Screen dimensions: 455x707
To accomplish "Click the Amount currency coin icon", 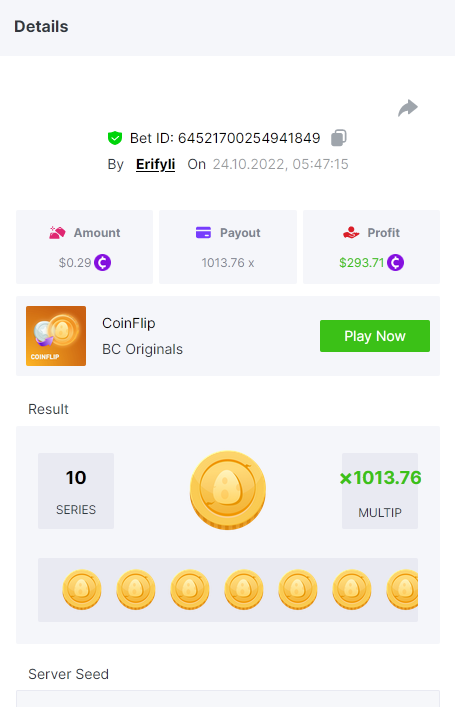I will 102,262.
